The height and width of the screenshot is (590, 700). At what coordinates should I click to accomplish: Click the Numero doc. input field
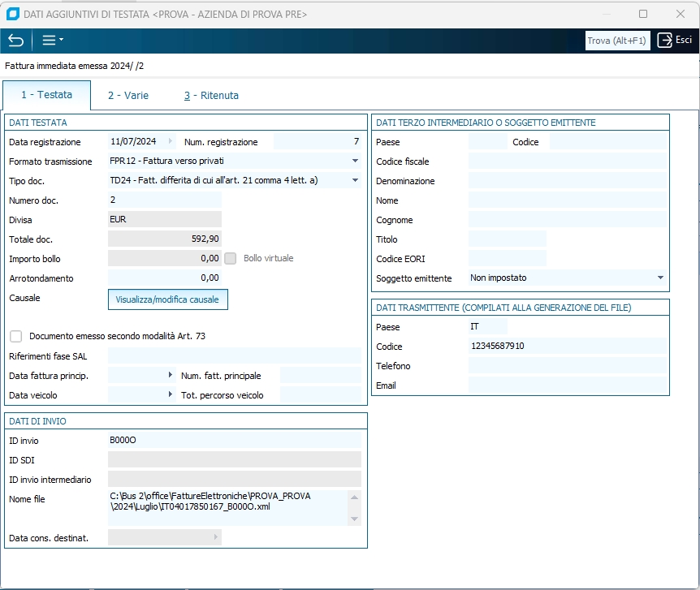tap(164, 200)
